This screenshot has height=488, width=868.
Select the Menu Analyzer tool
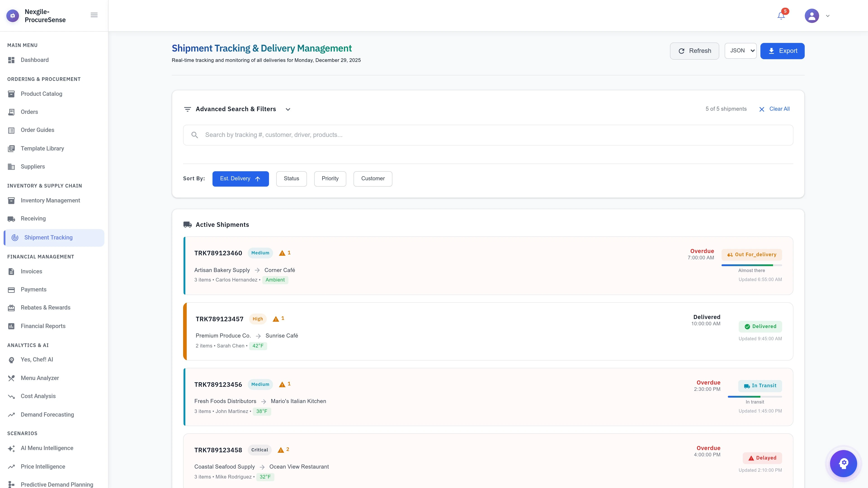tap(39, 378)
